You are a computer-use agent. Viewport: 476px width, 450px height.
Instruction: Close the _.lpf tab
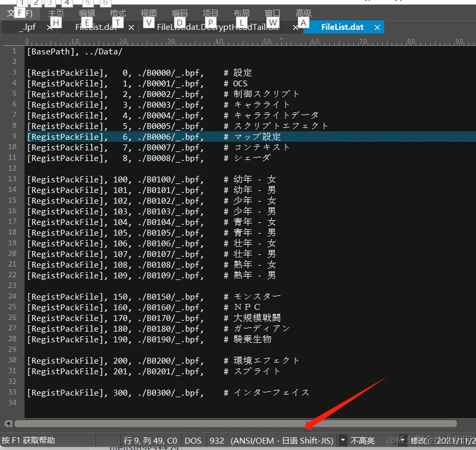[x=50, y=28]
